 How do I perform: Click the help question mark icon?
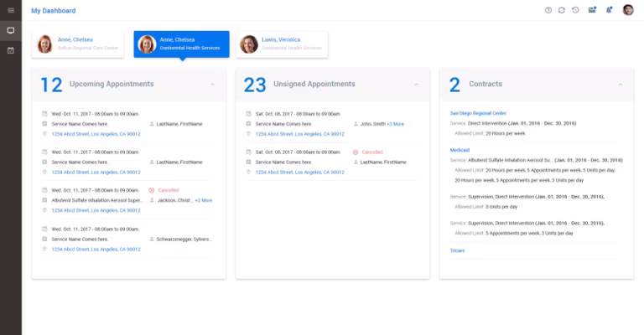point(548,10)
